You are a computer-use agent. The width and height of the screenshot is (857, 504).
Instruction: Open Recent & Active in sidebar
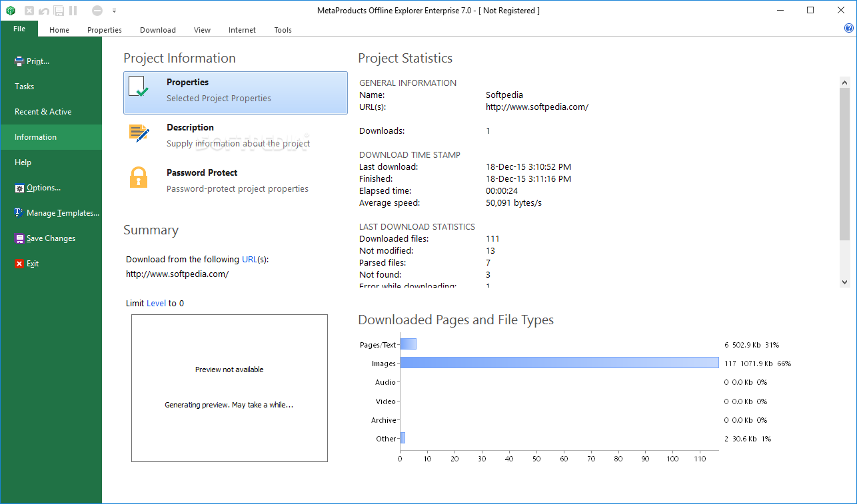point(51,112)
